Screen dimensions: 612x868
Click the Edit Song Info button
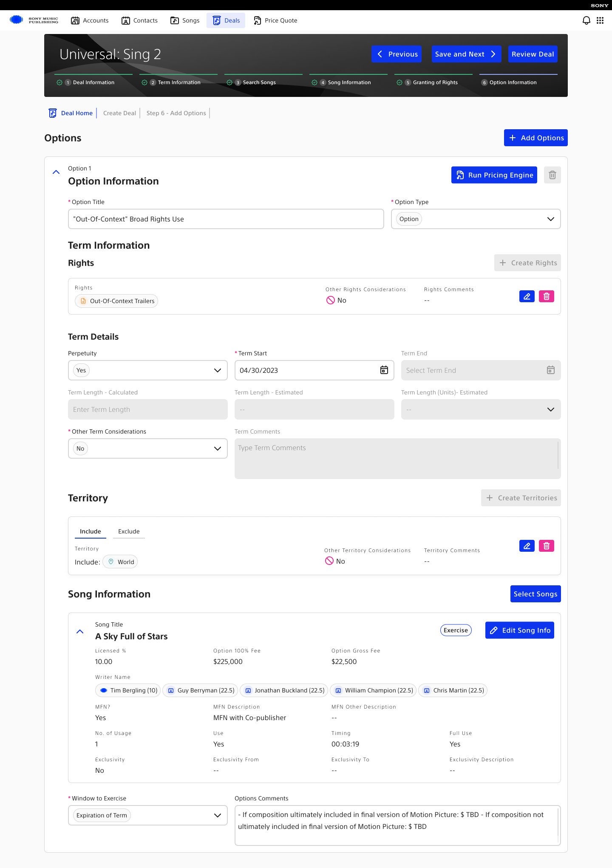[x=520, y=630]
